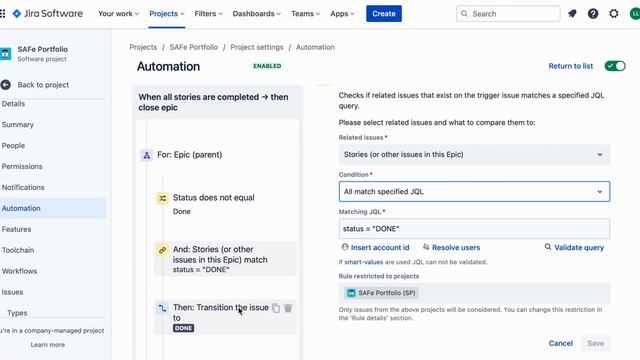Select Features in the sidebar
This screenshot has width=640, height=360.
(16, 229)
